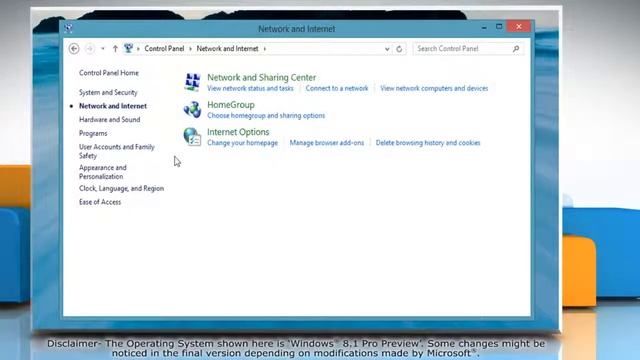Viewport: 640px width, 360px height.
Task: Expand the chevron after Control Panel breadcrumb
Action: [191, 49]
